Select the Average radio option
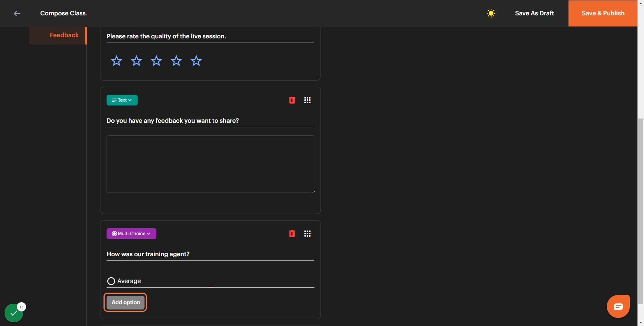Viewport: 644px width, 326px height. point(111,281)
